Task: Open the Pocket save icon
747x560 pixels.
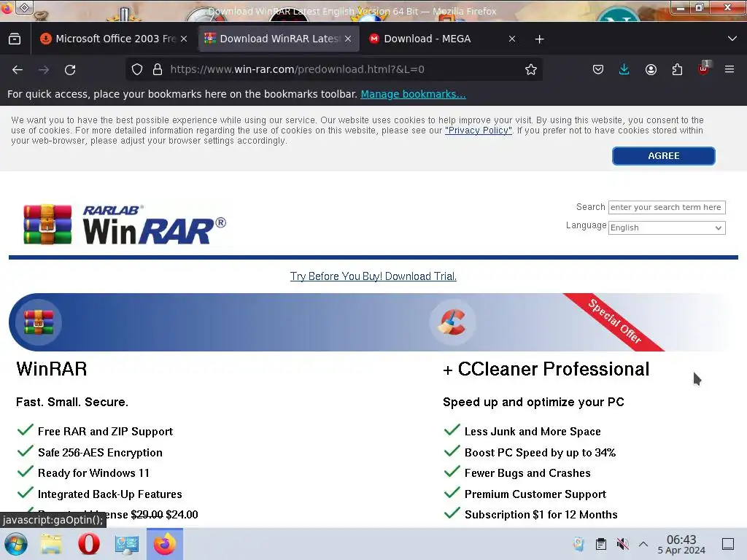Action: (598, 69)
